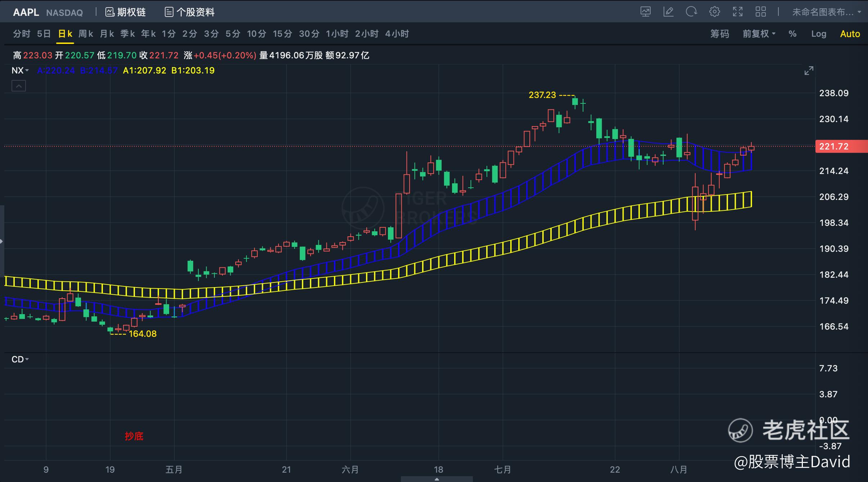The image size is (868, 482).
Task: Click the A1:207.92 indicator value
Action: coord(145,71)
